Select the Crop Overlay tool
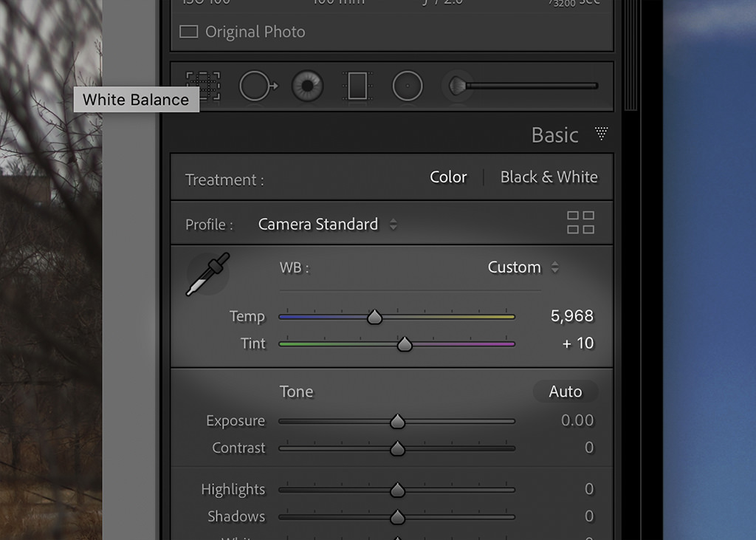This screenshot has height=540, width=756. coord(204,86)
